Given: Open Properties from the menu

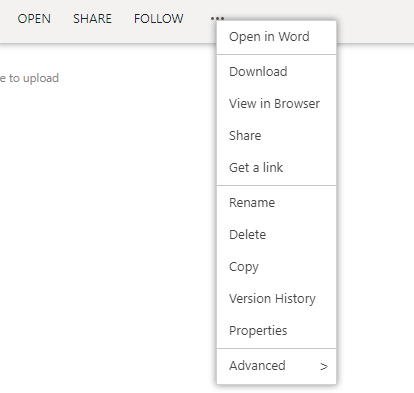Looking at the screenshot, I should (276, 331).
